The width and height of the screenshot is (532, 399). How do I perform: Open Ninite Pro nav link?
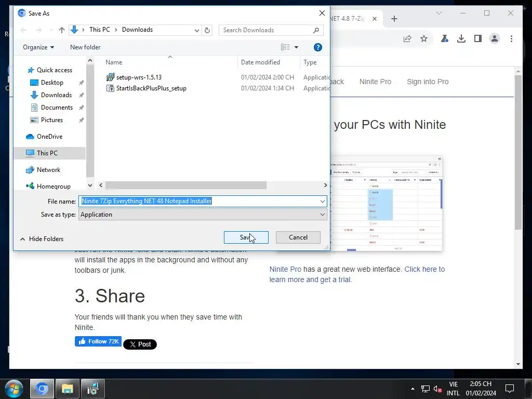375,82
